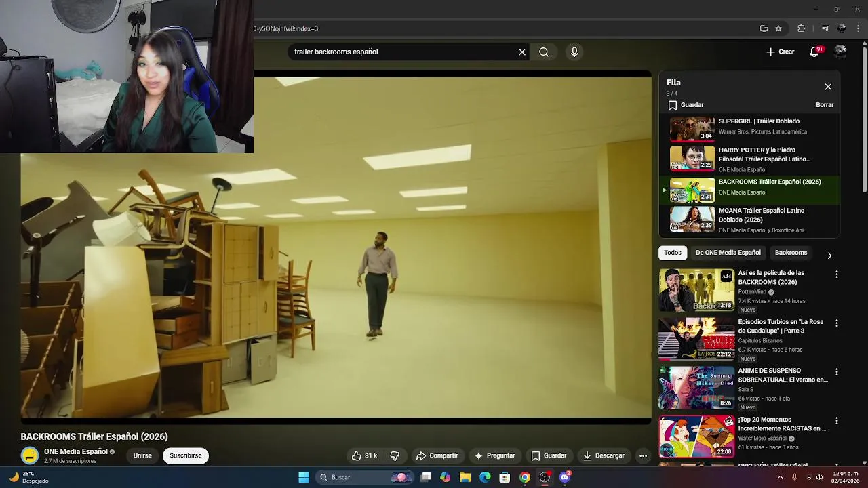Image resolution: width=868 pixels, height=488 pixels.
Task: Open File Explorer from taskbar
Action: point(465,477)
